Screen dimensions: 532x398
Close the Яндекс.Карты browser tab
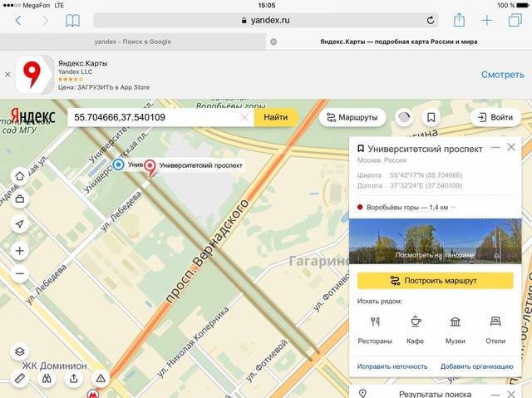[x=273, y=42]
